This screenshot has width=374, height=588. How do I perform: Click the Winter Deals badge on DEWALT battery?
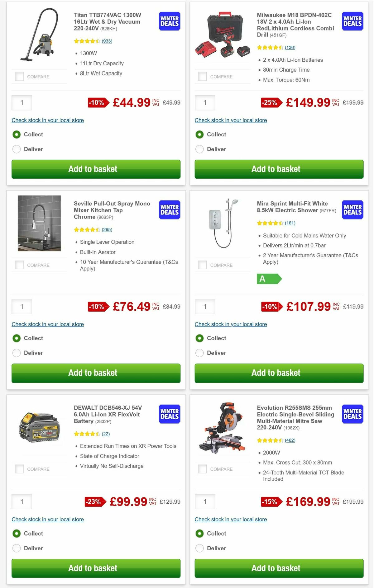pos(169,414)
